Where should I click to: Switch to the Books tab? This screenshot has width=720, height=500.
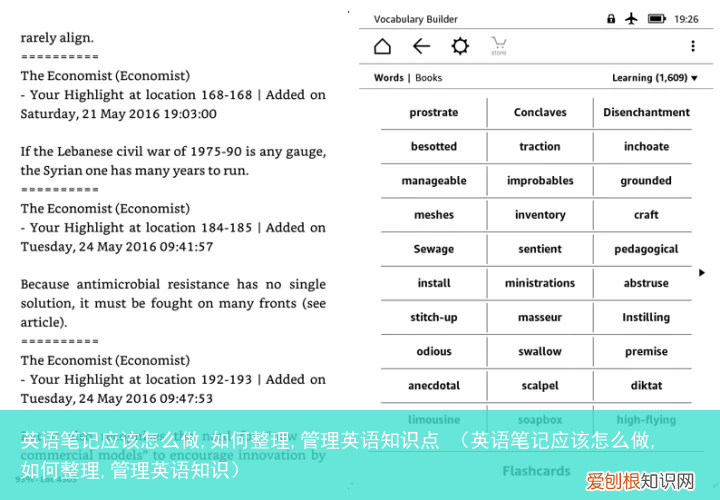point(428,78)
